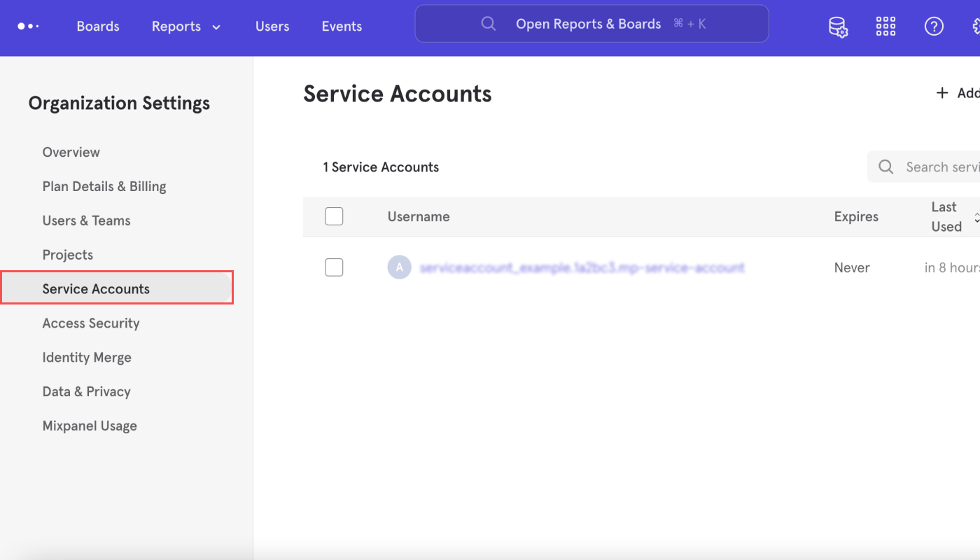Screen dimensions: 980x560
Task: Open Projects settings page
Action: point(68,255)
